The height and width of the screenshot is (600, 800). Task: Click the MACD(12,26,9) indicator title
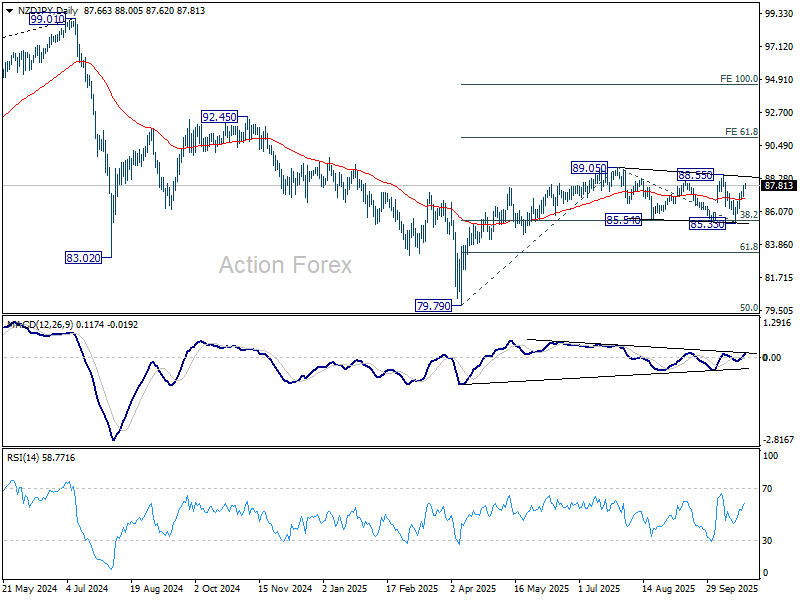point(40,324)
